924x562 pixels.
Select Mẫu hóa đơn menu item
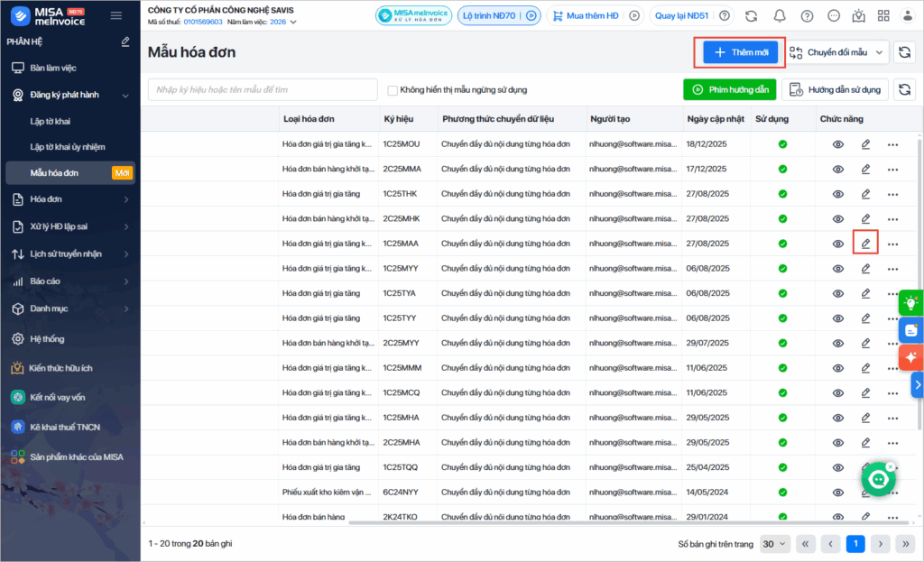(70, 173)
